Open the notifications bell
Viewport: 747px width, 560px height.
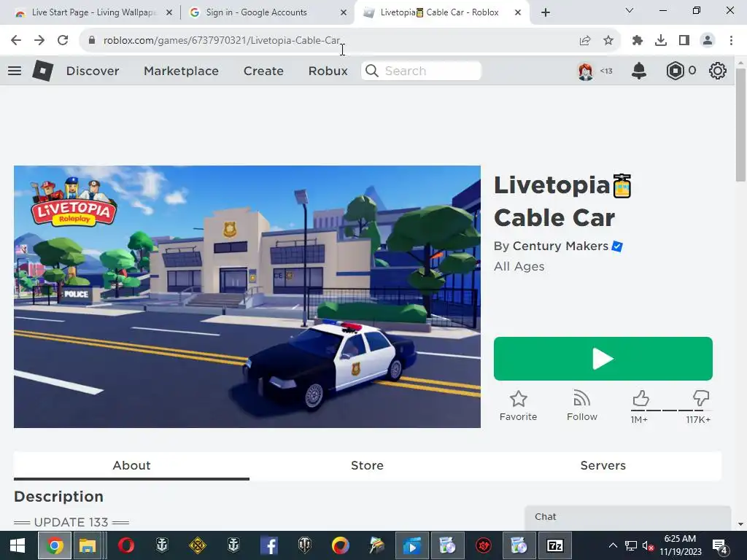point(639,71)
